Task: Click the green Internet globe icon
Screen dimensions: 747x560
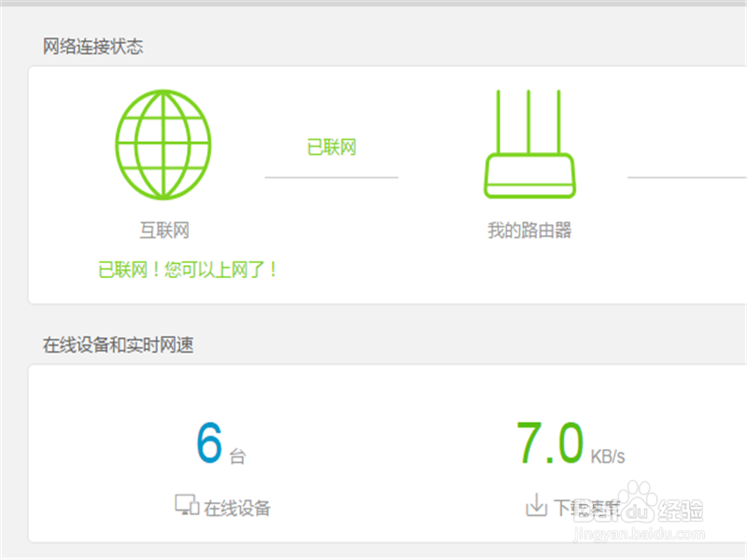Action: [x=163, y=145]
